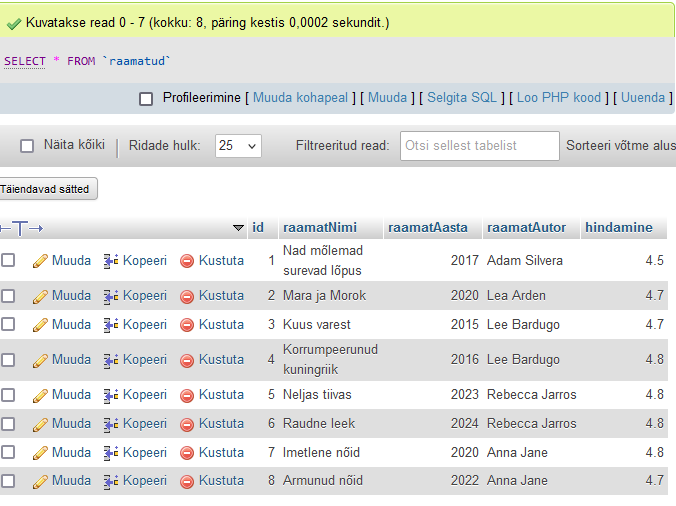Click the Loo PHP kood link
This screenshot has height=506, width=676.
558,98
